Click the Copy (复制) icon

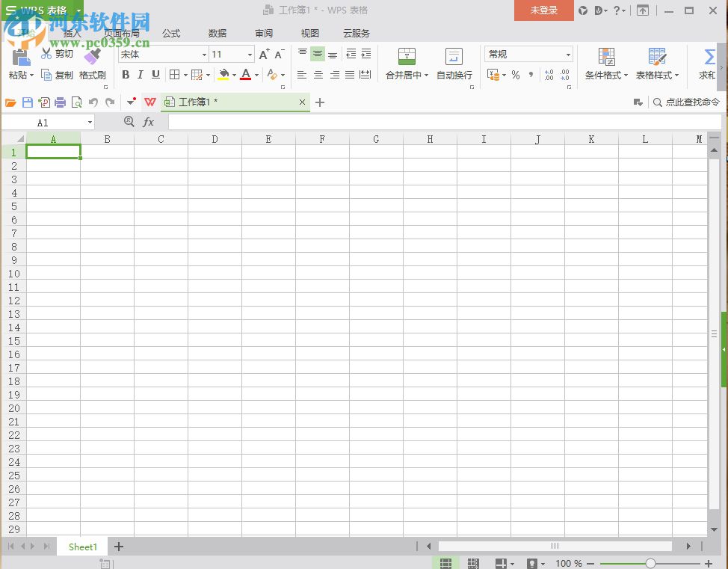click(x=46, y=75)
